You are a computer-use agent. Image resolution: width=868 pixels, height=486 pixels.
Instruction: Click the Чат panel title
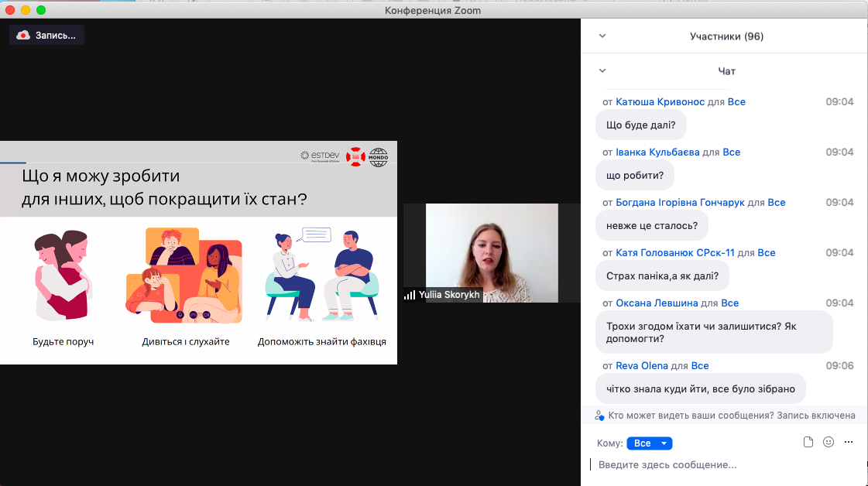click(726, 71)
